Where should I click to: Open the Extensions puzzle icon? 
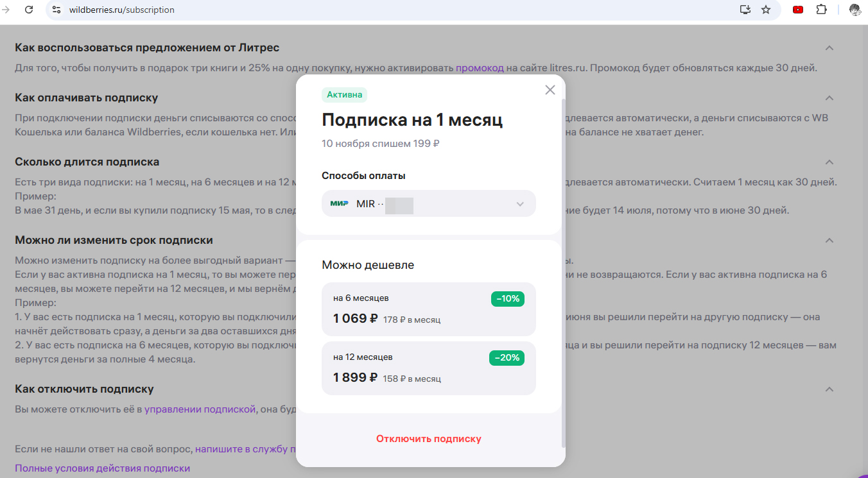(x=821, y=10)
